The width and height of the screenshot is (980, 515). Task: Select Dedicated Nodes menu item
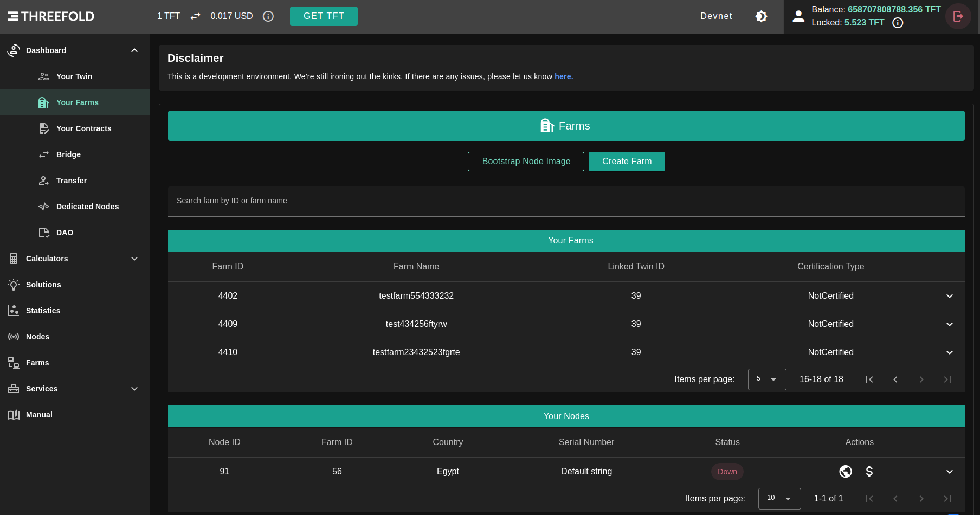(x=87, y=207)
